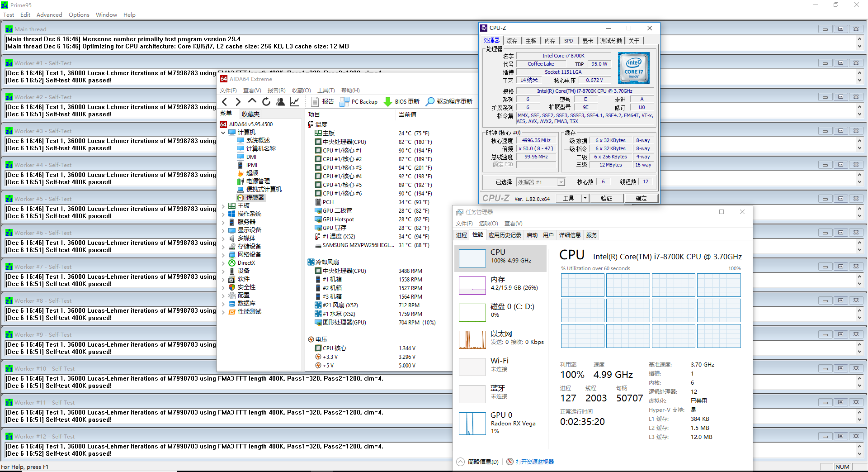Image resolution: width=868 pixels, height=472 pixels.
Task: Select the 启动 tab in Task Manager
Action: click(x=532, y=235)
